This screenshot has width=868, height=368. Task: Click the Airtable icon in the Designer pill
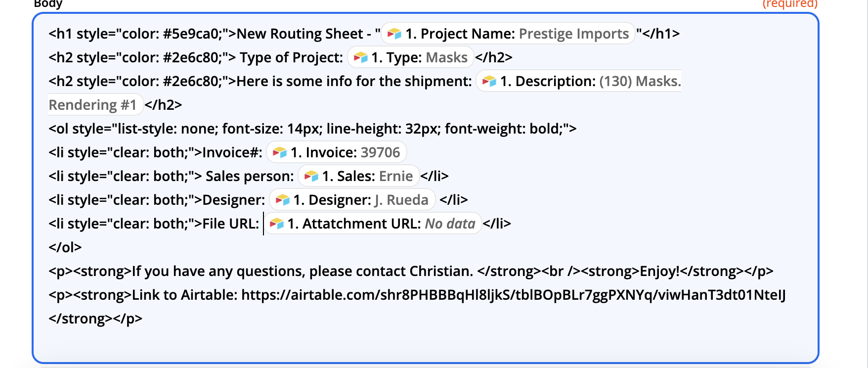pos(282,200)
